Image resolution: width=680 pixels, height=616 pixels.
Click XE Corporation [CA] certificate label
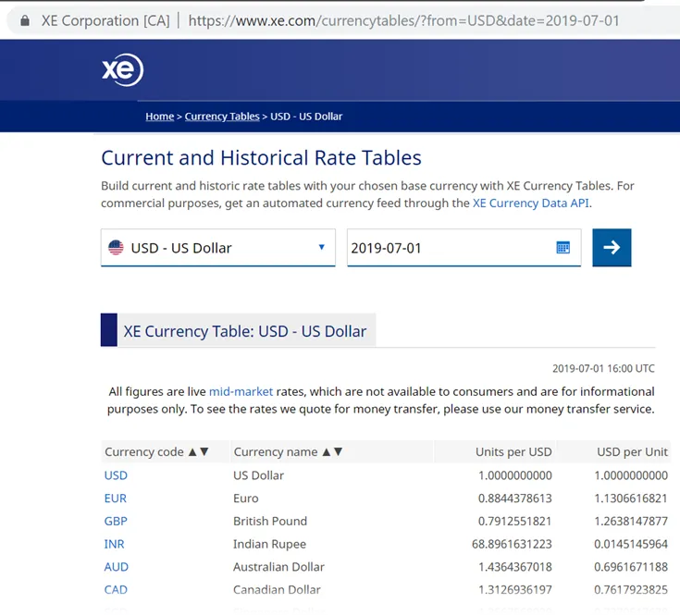pyautogui.click(x=105, y=20)
